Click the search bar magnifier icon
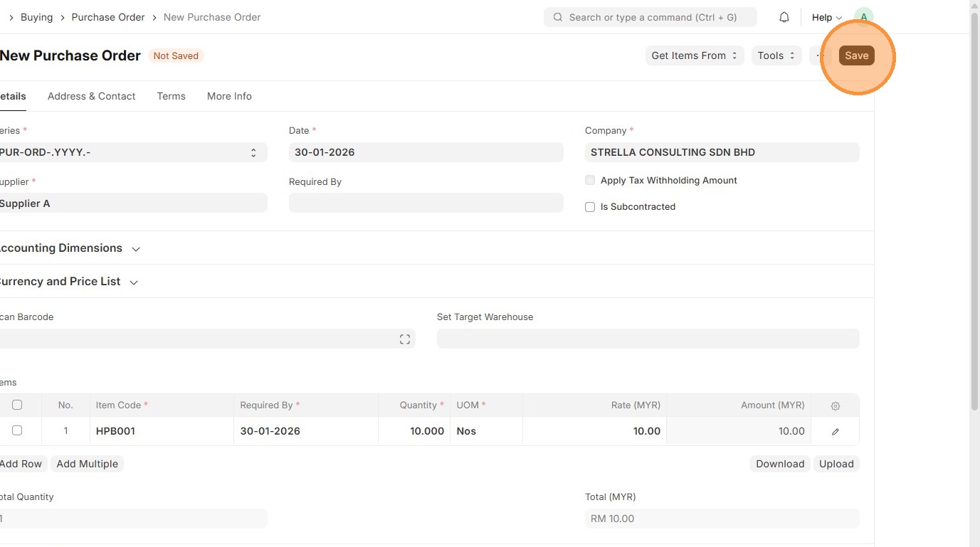The width and height of the screenshot is (980, 547). [558, 17]
